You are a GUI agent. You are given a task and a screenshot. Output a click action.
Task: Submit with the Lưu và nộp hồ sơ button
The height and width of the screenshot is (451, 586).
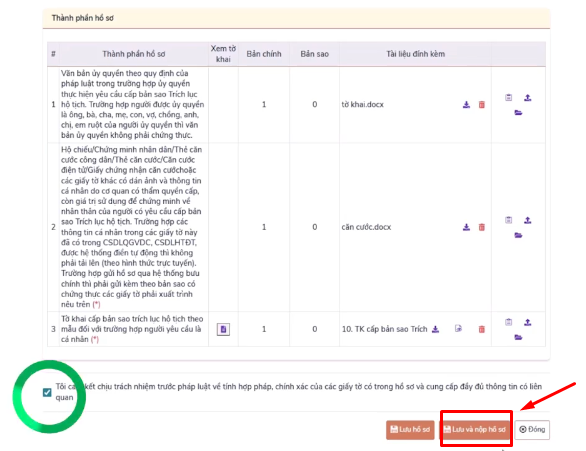click(x=475, y=429)
